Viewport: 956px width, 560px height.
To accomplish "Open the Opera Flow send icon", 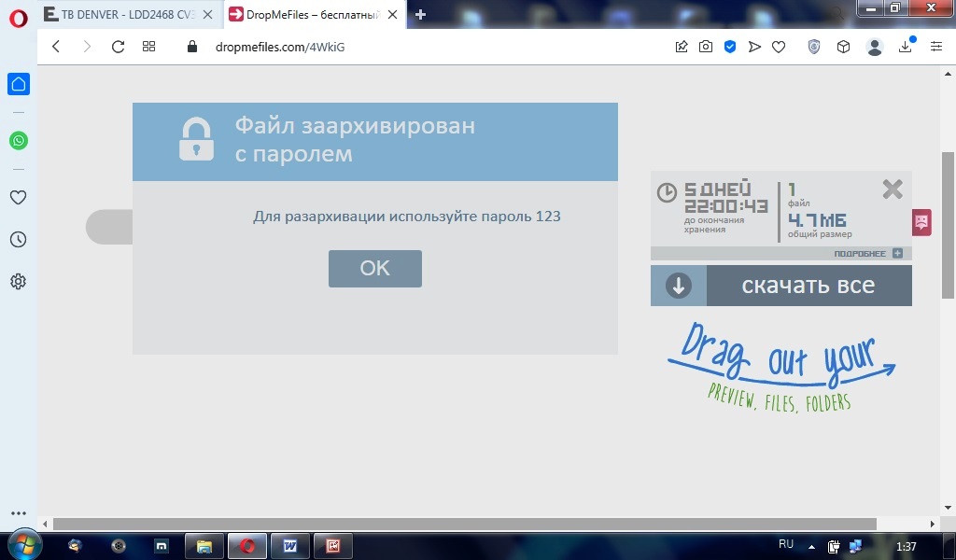I will tap(754, 47).
